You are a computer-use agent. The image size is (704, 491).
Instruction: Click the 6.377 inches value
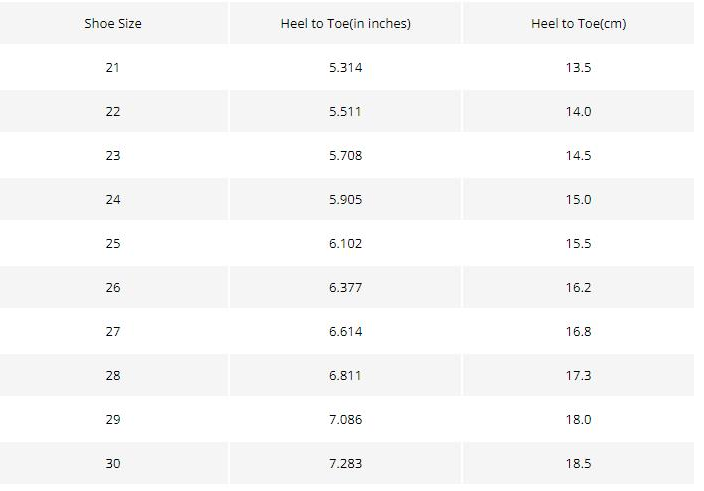(x=345, y=287)
